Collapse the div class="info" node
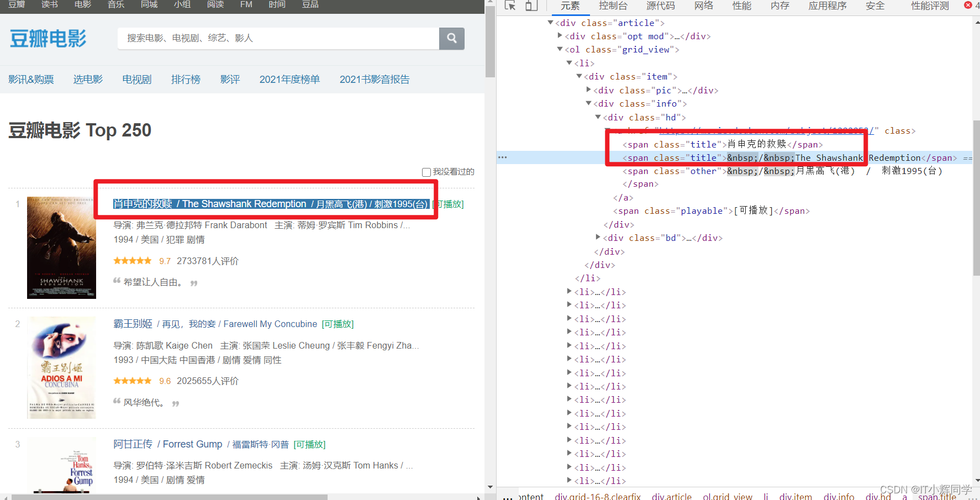The height and width of the screenshot is (500, 980). (x=588, y=103)
